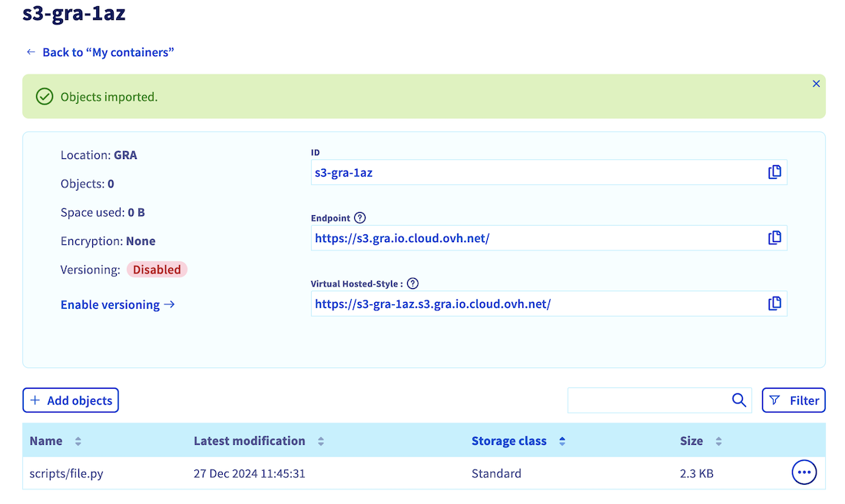
Task: Open the Virtual Hosted-Style help icon
Action: tap(413, 283)
